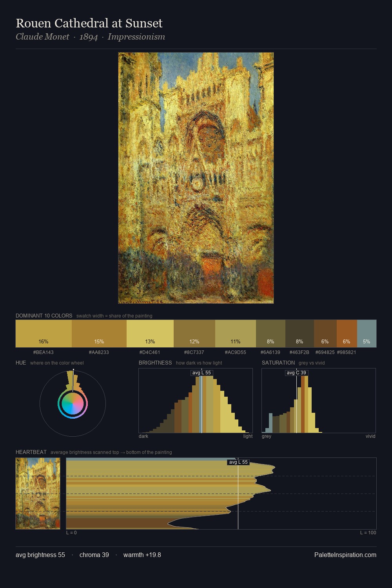The height and width of the screenshot is (588, 392).
Task: Click the 'avg L 55' label in Brightness histogram
Action: 201,373
